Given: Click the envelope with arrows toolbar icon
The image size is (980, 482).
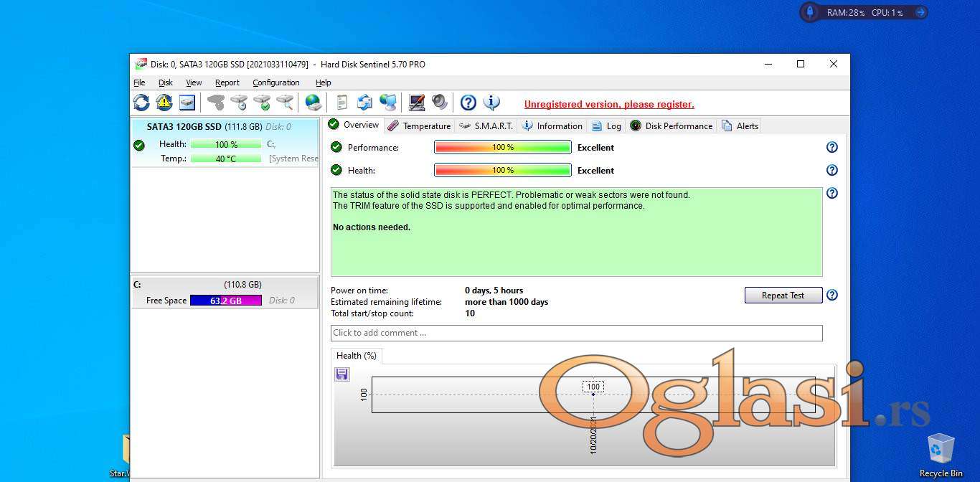Looking at the screenshot, I should [365, 103].
